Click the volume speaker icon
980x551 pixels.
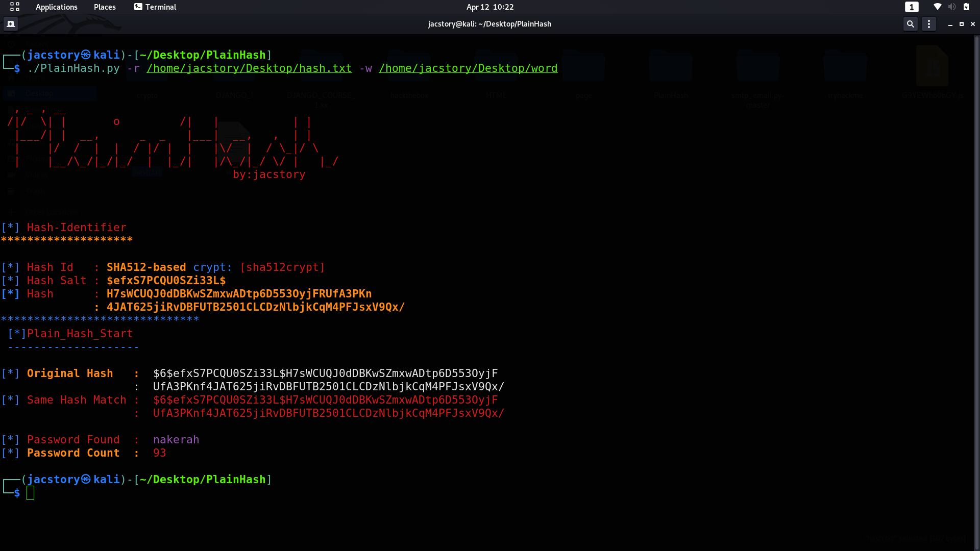pyautogui.click(x=952, y=7)
